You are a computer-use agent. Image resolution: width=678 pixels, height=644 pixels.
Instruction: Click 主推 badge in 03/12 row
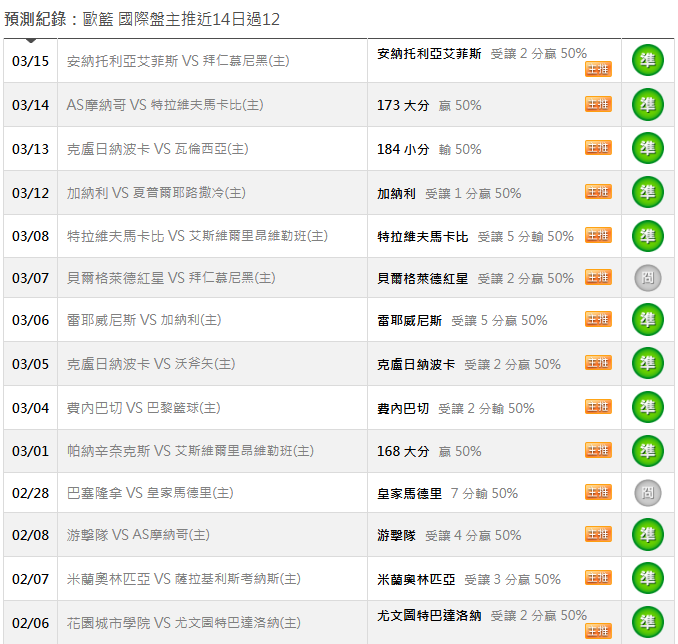tap(598, 192)
